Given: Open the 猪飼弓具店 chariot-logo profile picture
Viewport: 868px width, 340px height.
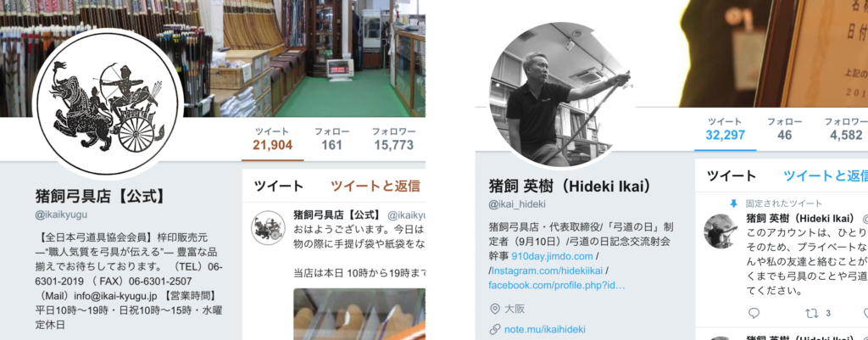Looking at the screenshot, I should tap(108, 104).
